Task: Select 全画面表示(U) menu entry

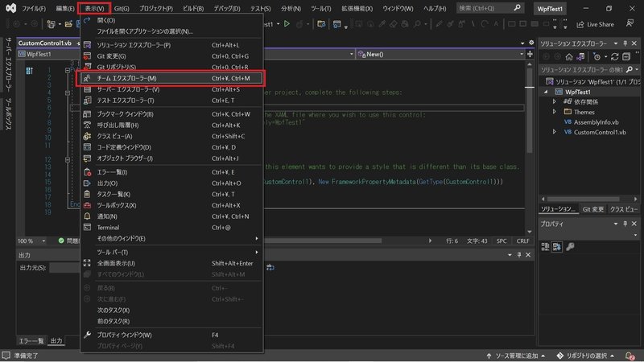Action: click(171, 263)
